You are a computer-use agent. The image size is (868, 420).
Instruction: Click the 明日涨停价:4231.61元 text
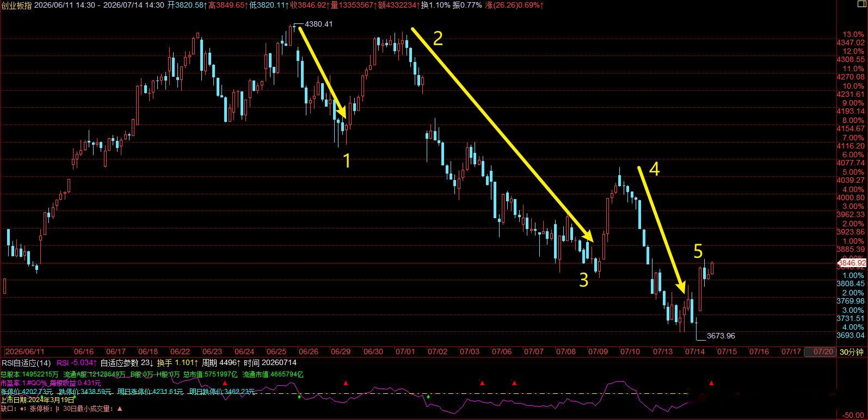[150, 391]
